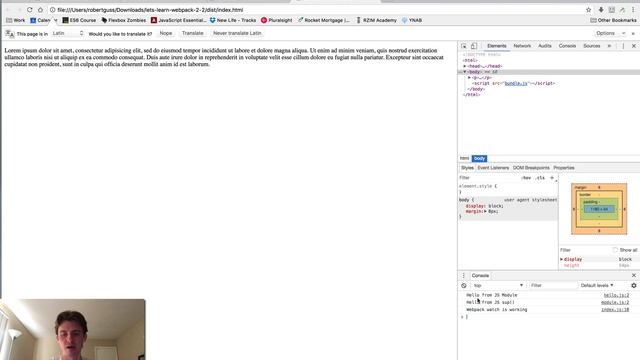
Task: Open the JavaScript Essential bookmark
Action: click(179, 20)
